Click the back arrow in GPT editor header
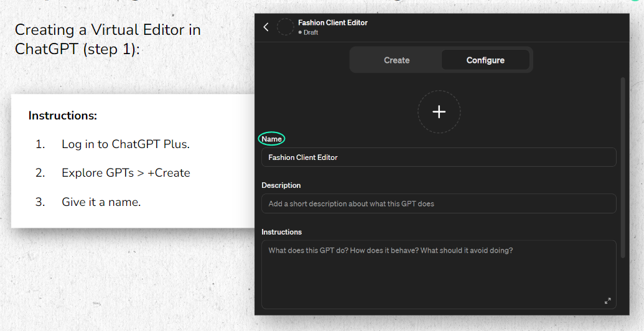Screen dimensions: 644x331 tap(266, 27)
